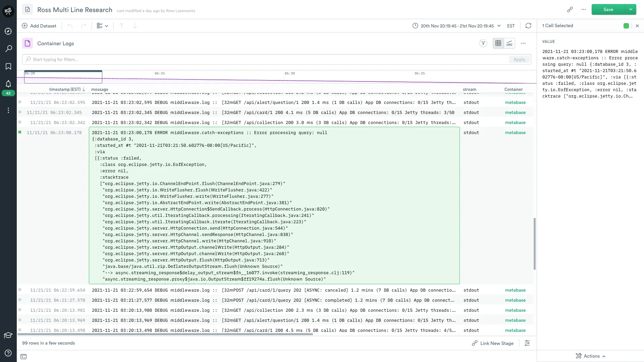This screenshot has width=644, height=362.
Task: Select the row marker for 06:23:02.345 row
Action: coord(20,112)
